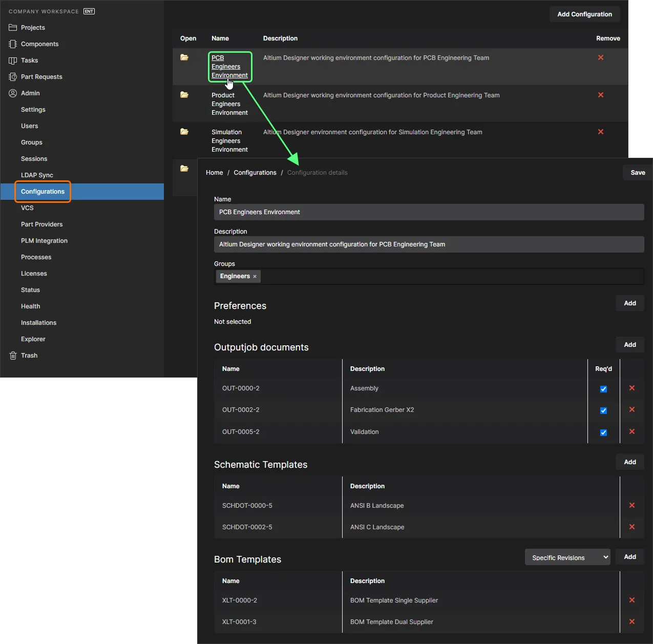Screen dimensions: 653x644
Task: Click the Trash bin icon
Action: tap(13, 356)
